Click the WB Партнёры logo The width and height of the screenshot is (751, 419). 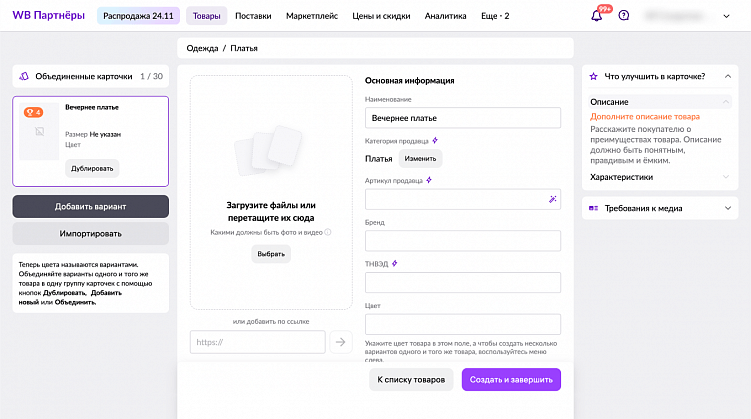[x=48, y=15]
